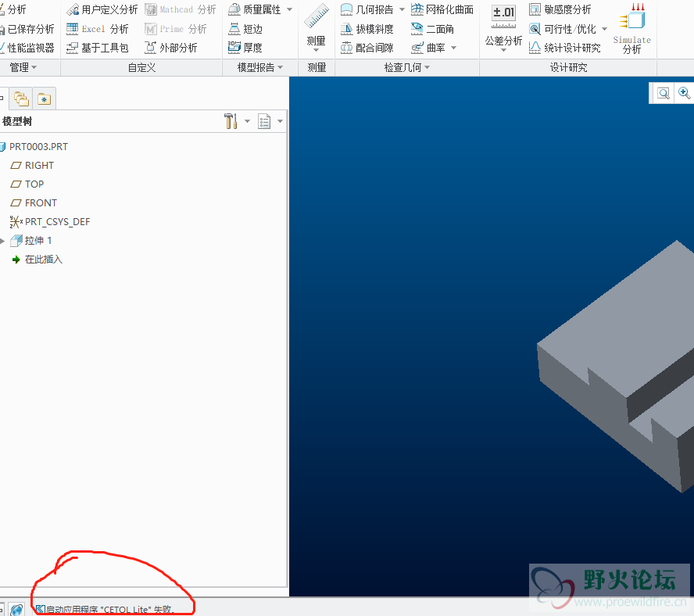The image size is (694, 616).
Task: Open 外部分析 external analysis
Action: tap(171, 48)
